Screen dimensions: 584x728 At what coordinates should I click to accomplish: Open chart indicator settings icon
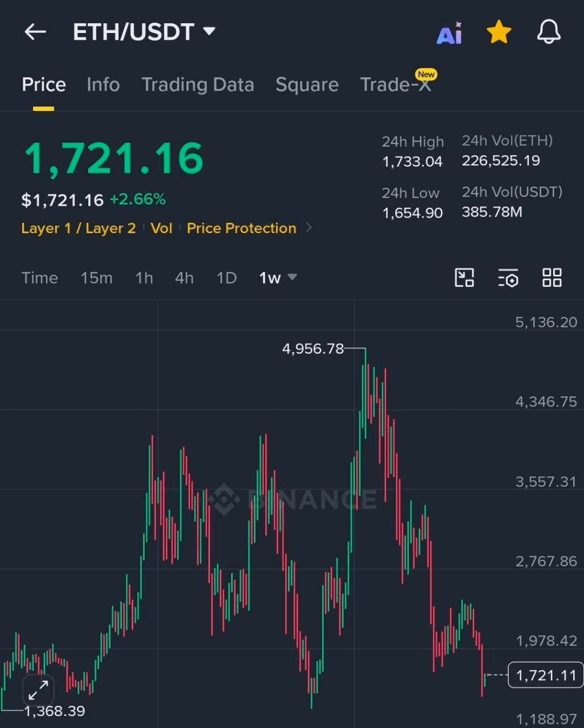(x=508, y=278)
